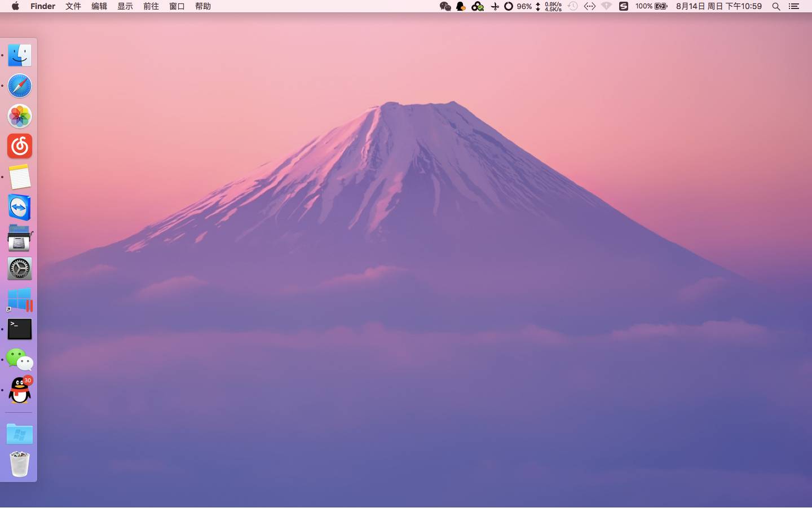
Task: Open the Photos app in dock
Action: (20, 116)
